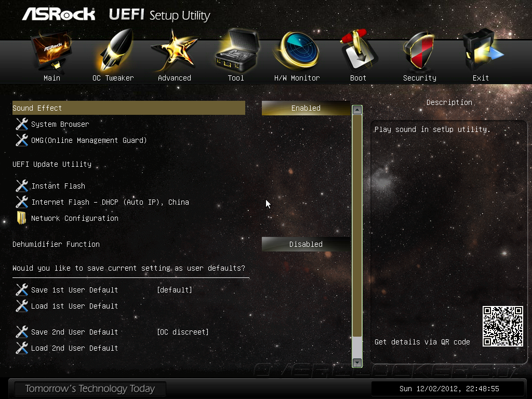The image size is (532, 399).
Task: Switch to the Advanced tab label
Action: [x=175, y=78]
